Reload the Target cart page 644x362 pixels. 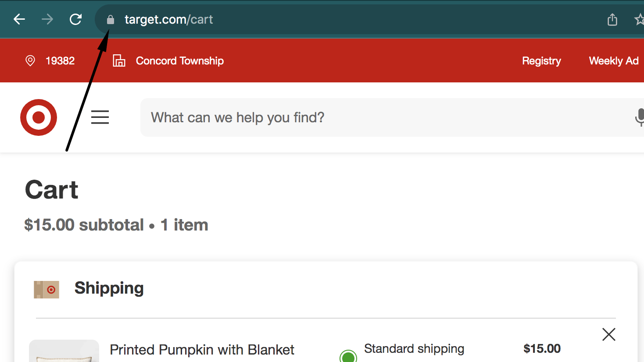point(76,19)
